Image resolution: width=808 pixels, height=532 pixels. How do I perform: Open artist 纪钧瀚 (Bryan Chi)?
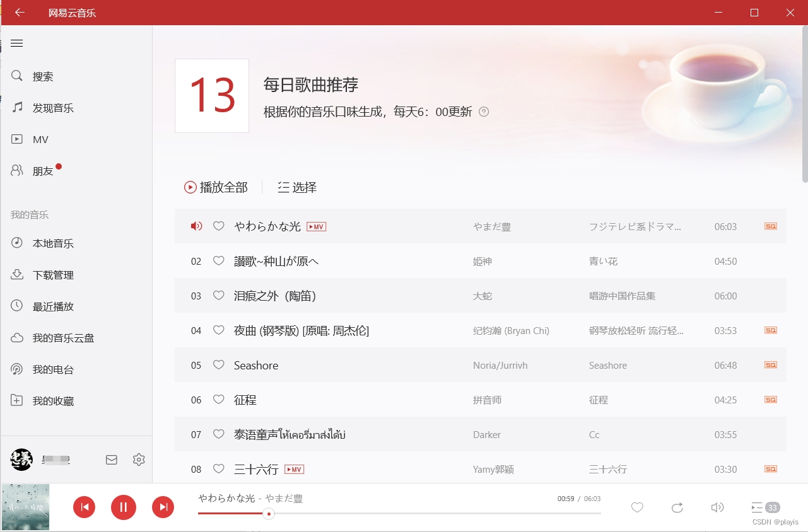(x=511, y=330)
